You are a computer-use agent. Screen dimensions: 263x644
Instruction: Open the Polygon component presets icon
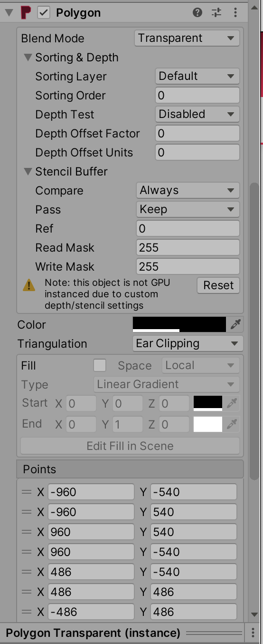pos(216,13)
